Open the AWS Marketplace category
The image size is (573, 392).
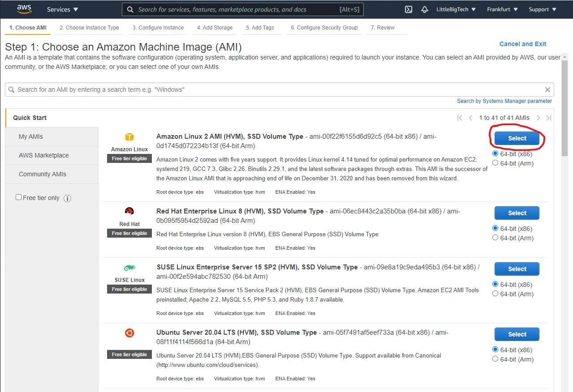tap(52, 155)
